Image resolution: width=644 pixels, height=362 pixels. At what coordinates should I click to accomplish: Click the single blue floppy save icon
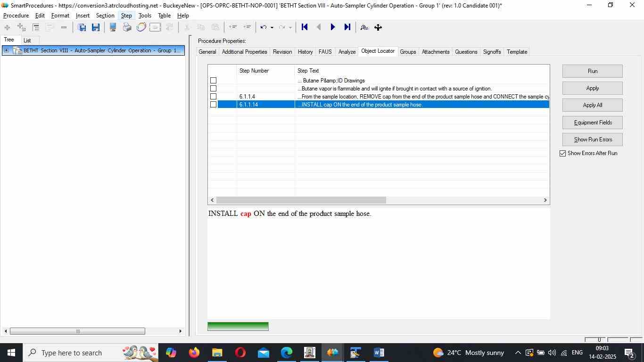tap(96, 27)
